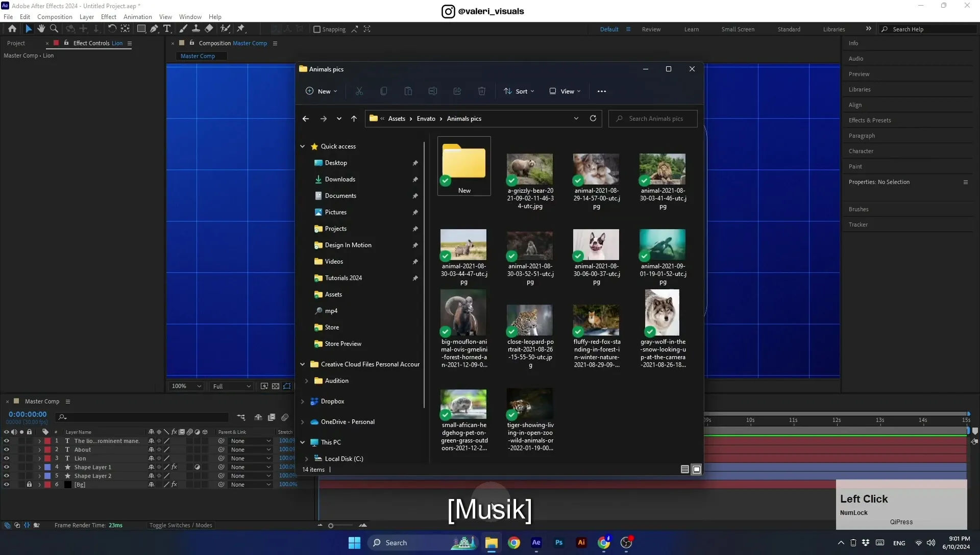This screenshot has width=980, height=555.
Task: Toggle visibility of Shape Layer 2
Action: pyautogui.click(x=6, y=476)
